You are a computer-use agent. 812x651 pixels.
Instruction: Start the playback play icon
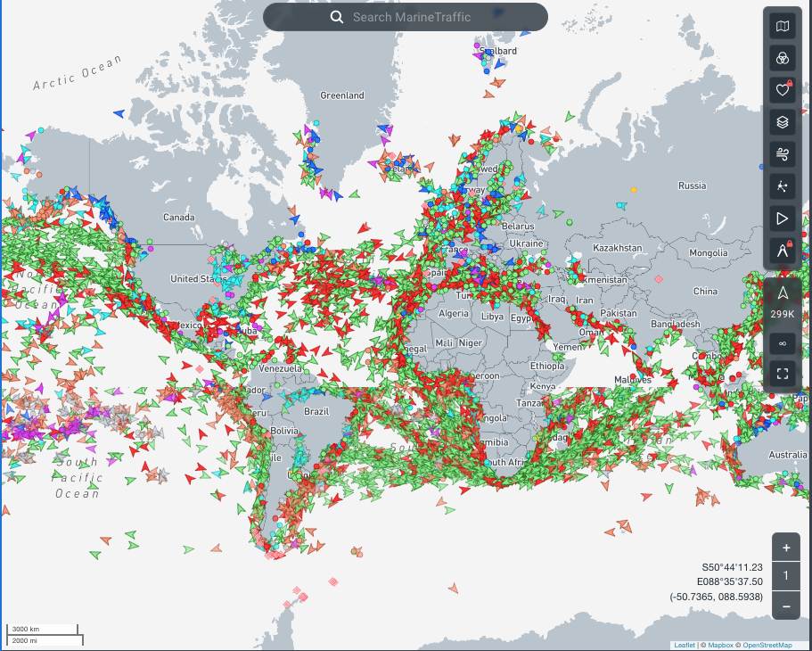(x=782, y=218)
